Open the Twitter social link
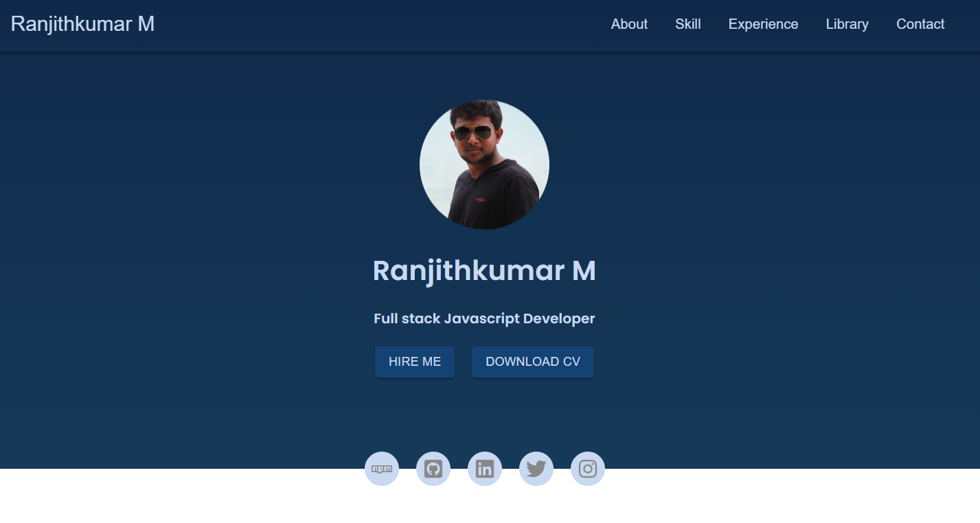This screenshot has height=523, width=980. click(x=536, y=469)
